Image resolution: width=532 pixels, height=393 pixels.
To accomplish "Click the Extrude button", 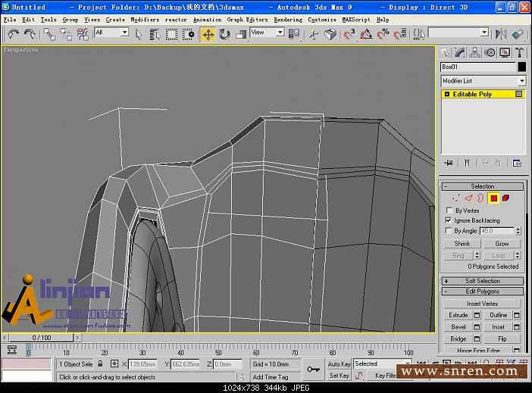I will pos(458,315).
